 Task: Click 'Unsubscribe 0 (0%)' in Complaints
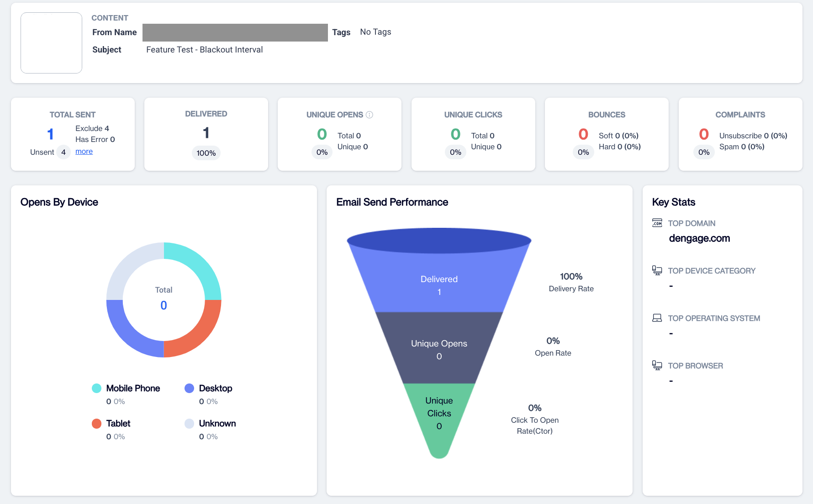753,136
